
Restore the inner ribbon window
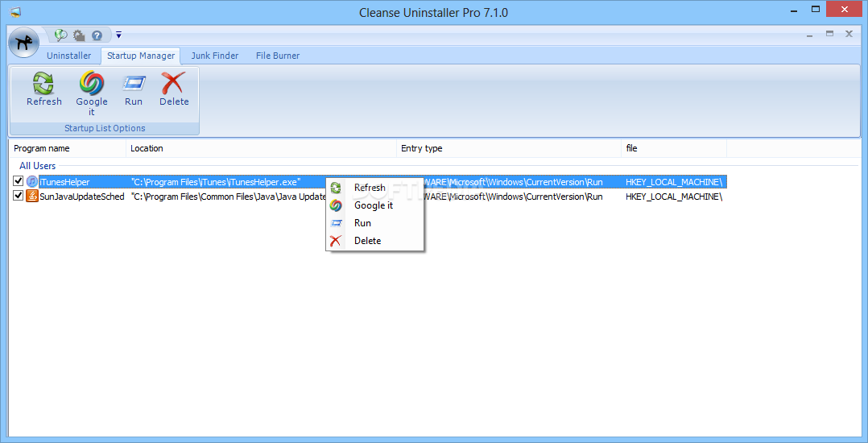(x=829, y=35)
